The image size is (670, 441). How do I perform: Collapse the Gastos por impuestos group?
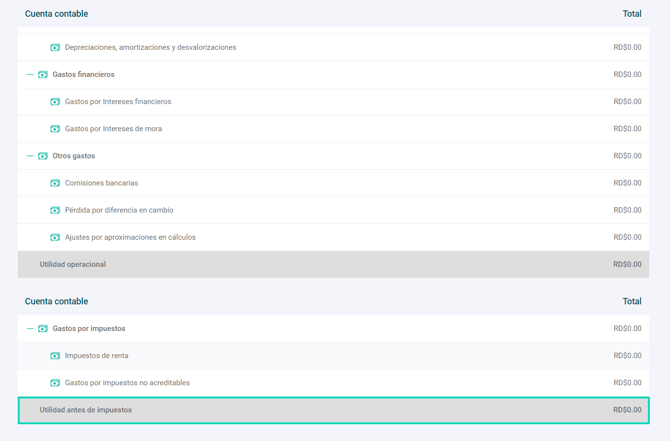pyautogui.click(x=30, y=329)
